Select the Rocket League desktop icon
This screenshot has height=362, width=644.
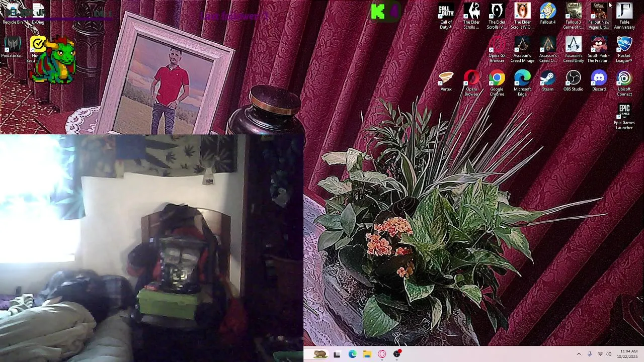click(x=624, y=50)
